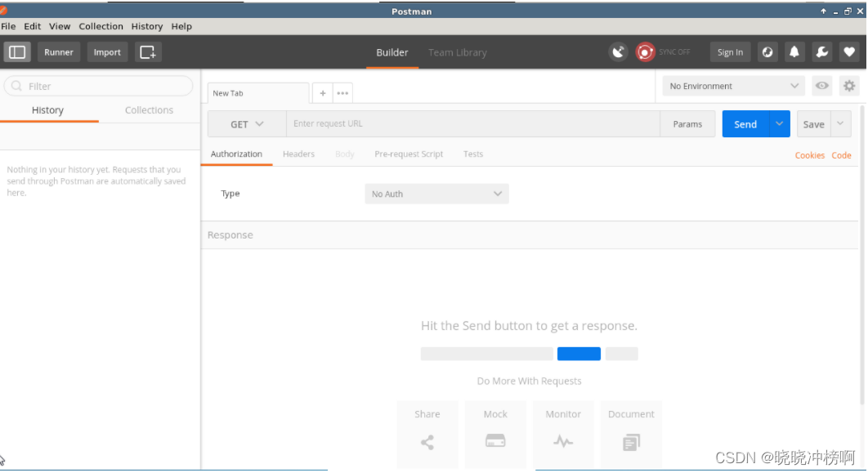
Task: Open tab options ellipsis menu
Action: (342, 93)
